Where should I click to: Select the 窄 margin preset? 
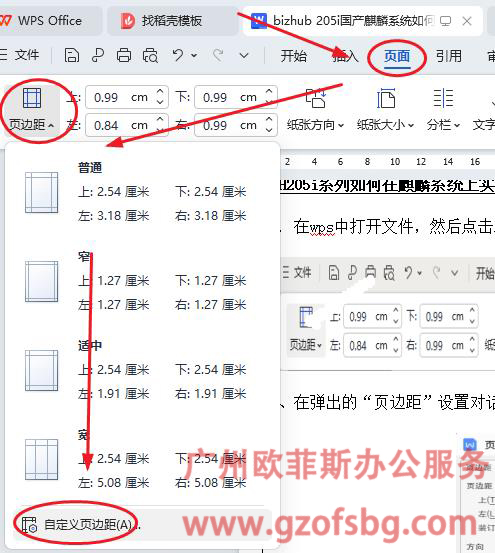coord(143,281)
